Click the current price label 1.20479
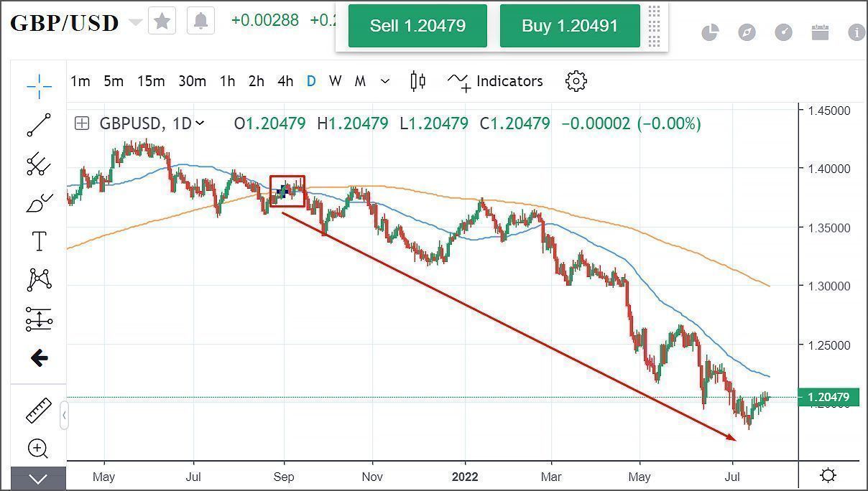 828,397
